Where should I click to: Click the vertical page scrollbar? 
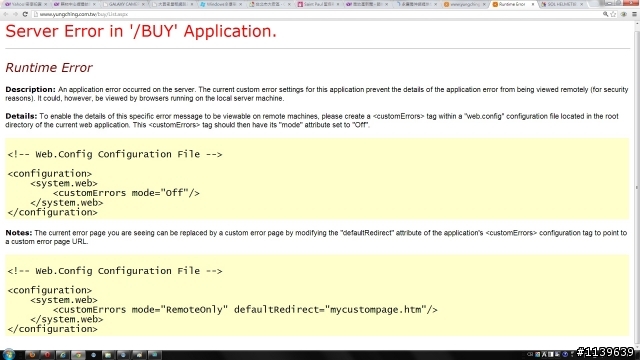click(637, 186)
